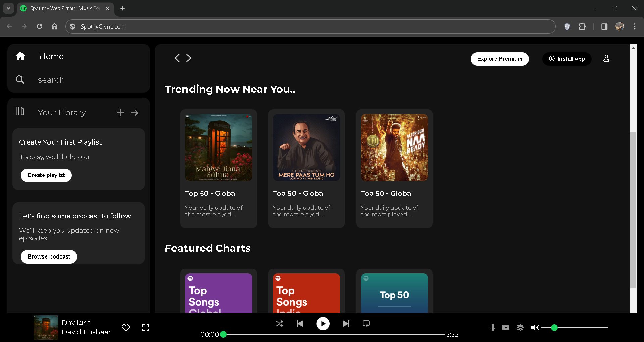Click the Daylight song title

click(x=76, y=323)
